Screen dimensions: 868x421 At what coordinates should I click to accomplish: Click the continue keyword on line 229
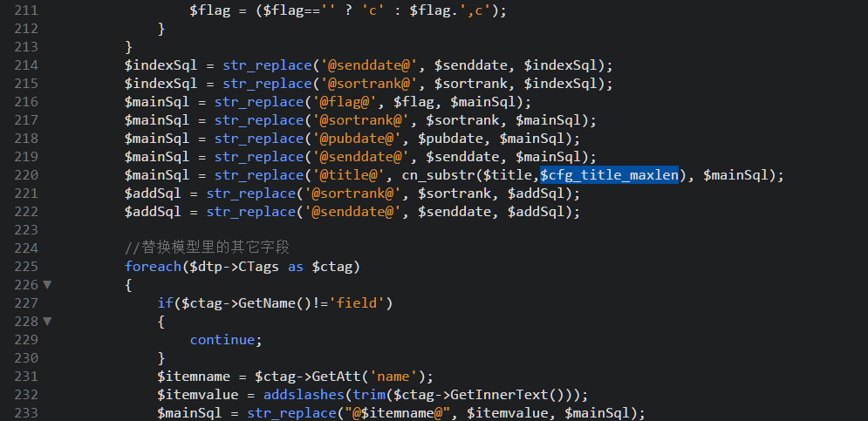point(226,340)
